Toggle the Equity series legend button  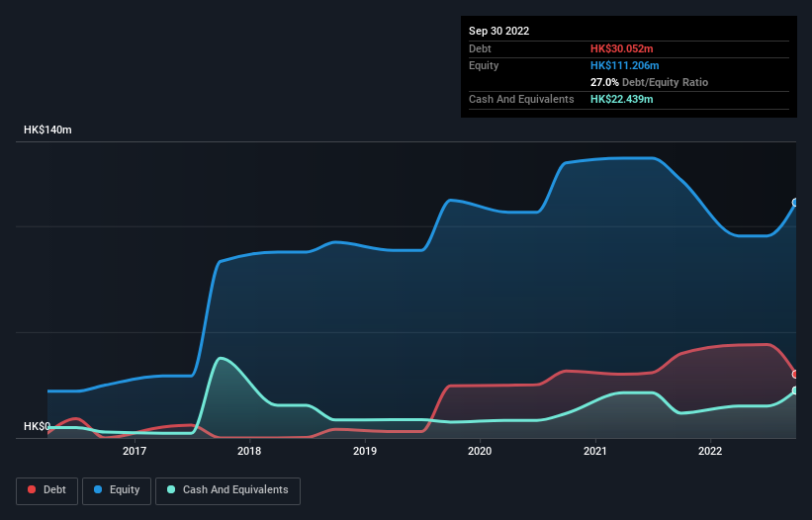pyautogui.click(x=117, y=490)
